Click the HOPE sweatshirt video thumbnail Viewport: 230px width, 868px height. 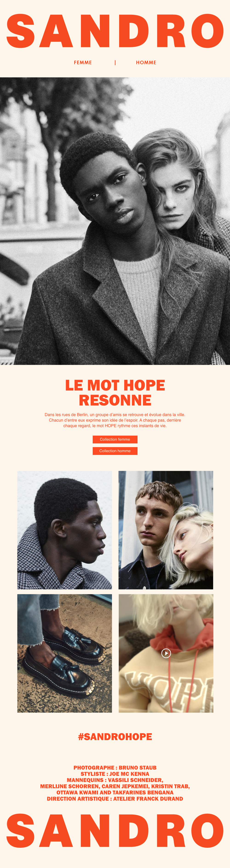click(166, 653)
